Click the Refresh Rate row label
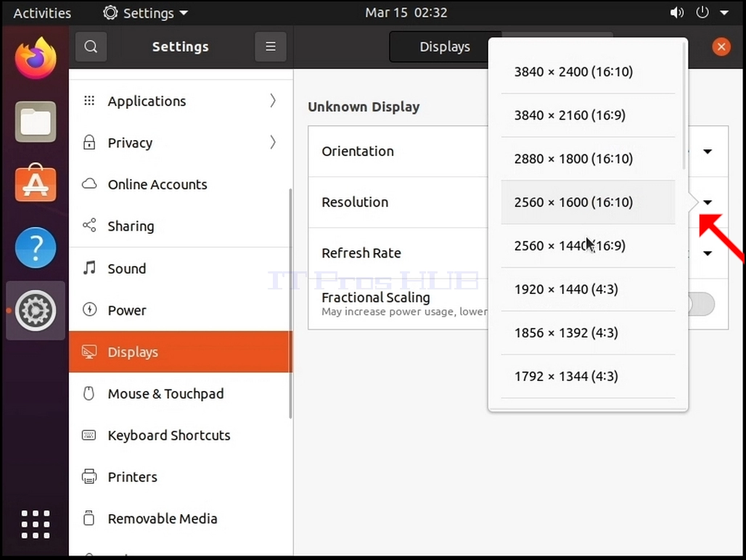Screen dimensions: 746x560 pos(361,253)
